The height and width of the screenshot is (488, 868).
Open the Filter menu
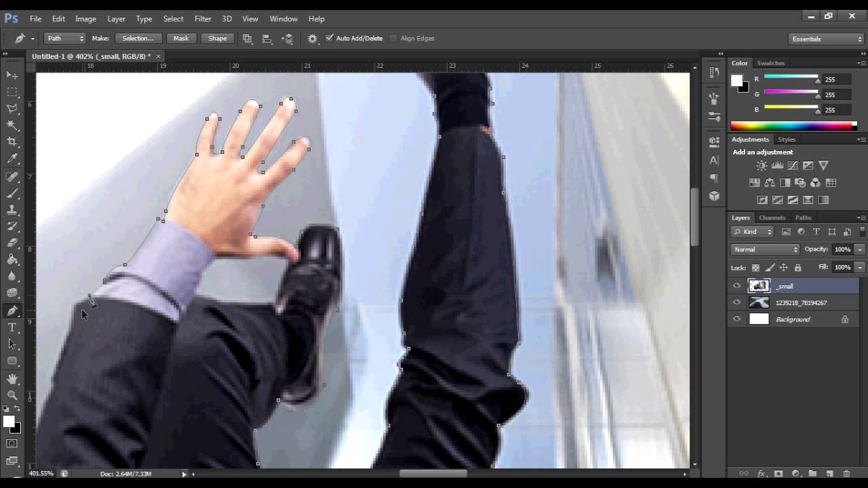point(203,18)
